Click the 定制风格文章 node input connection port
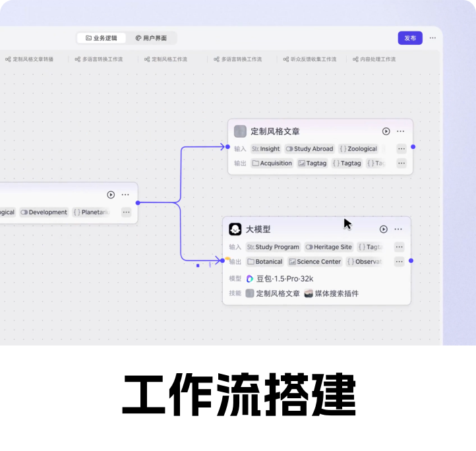This screenshot has width=476, height=451. pyautogui.click(x=227, y=147)
